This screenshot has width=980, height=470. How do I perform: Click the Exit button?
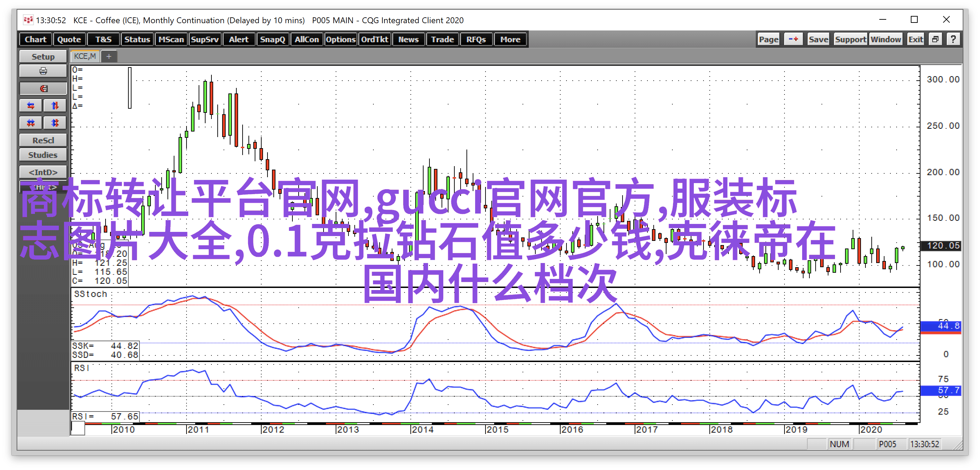pyautogui.click(x=915, y=39)
